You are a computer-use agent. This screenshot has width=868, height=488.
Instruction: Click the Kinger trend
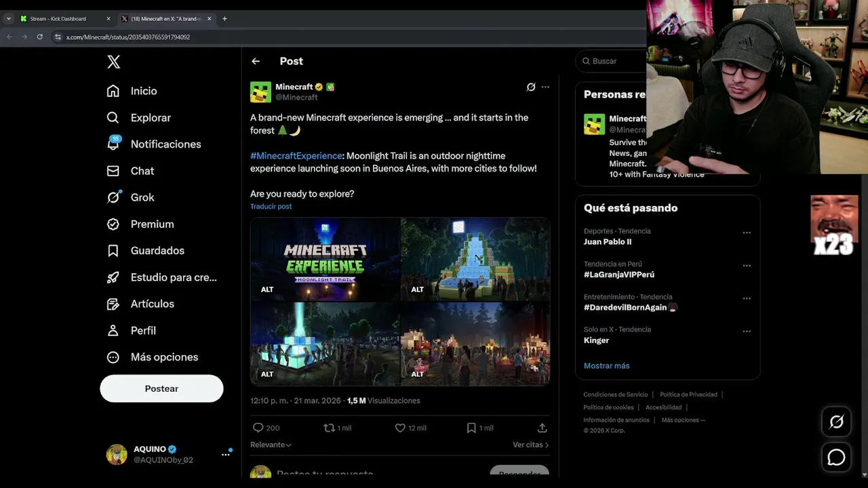(596, 340)
